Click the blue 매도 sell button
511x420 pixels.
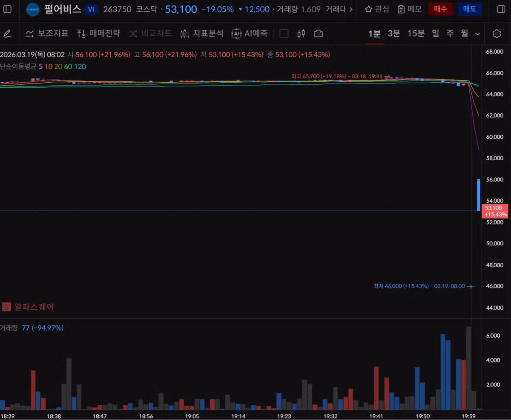point(470,9)
